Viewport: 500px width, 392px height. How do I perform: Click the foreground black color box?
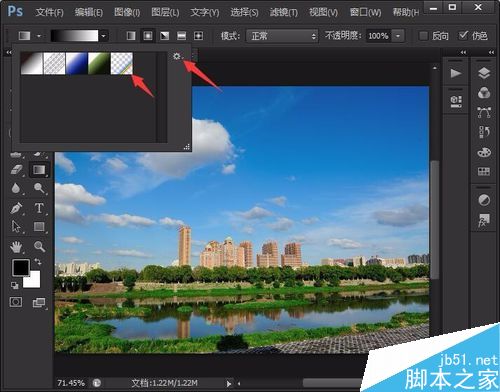(x=20, y=267)
